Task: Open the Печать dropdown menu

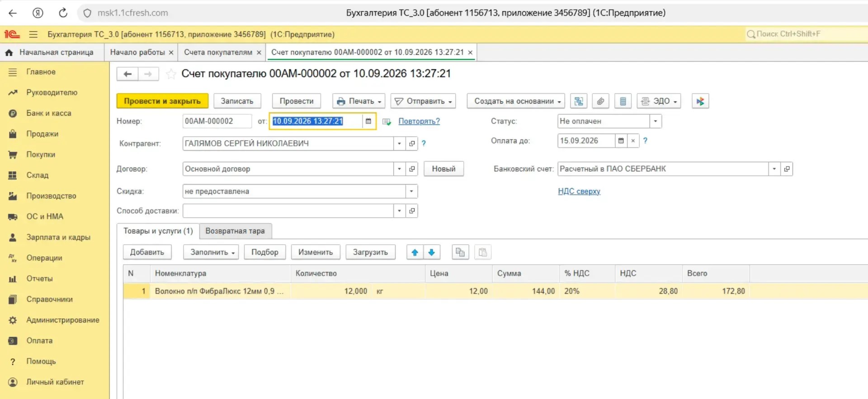Action: point(360,101)
